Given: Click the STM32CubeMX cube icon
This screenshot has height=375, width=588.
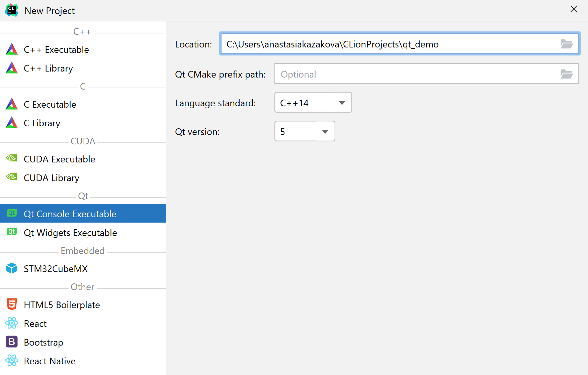Looking at the screenshot, I should click(x=12, y=268).
